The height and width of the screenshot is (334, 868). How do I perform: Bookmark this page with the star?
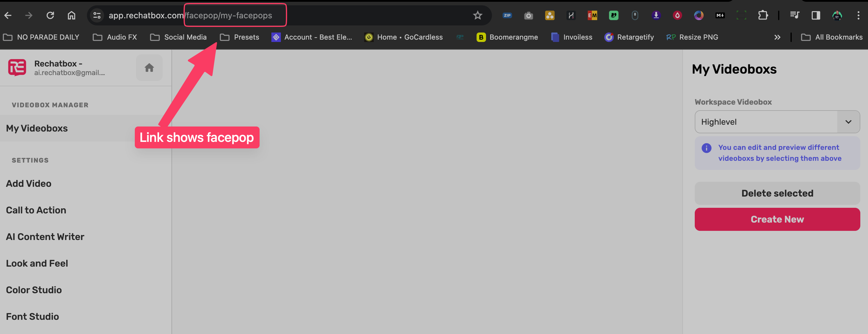tap(477, 15)
